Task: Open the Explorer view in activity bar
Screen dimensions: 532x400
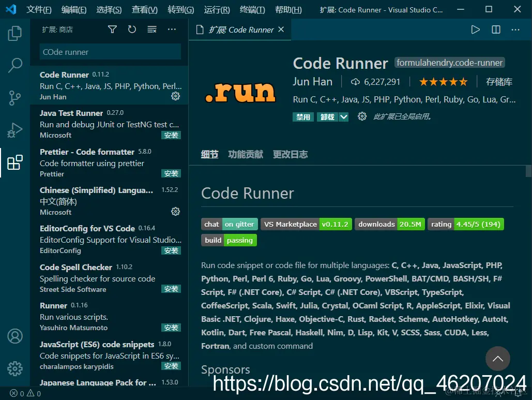Action: [15, 33]
